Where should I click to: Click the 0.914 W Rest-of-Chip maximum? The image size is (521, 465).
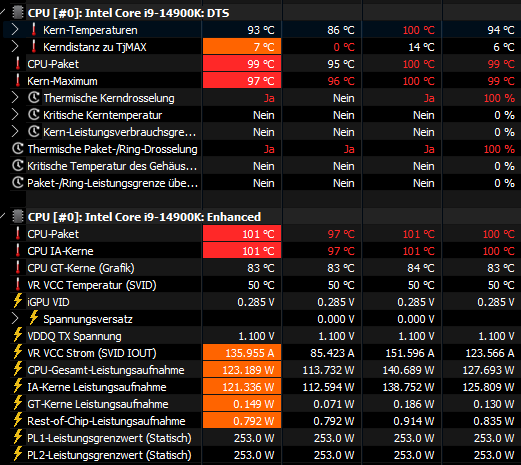point(414,421)
